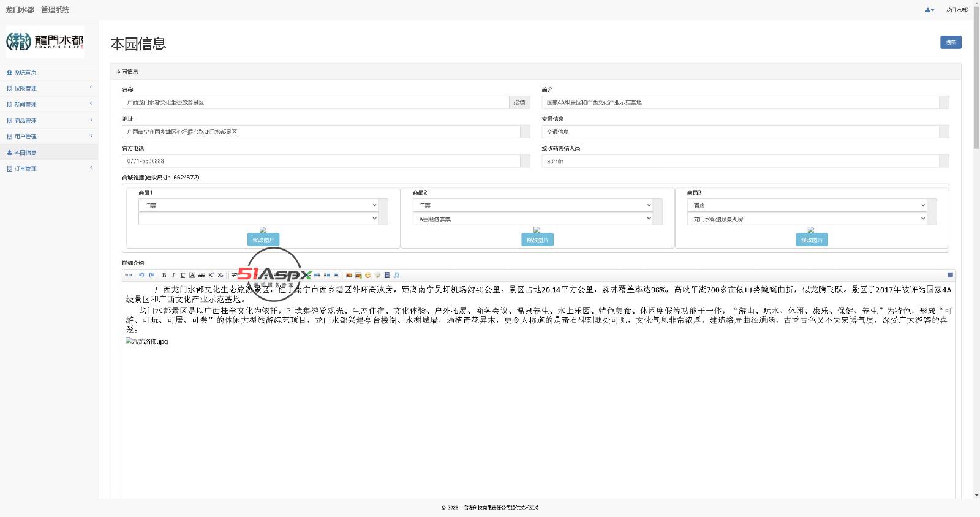Open the empty second dropdown under 商品1
The width and height of the screenshot is (980, 517).
pyautogui.click(x=258, y=219)
